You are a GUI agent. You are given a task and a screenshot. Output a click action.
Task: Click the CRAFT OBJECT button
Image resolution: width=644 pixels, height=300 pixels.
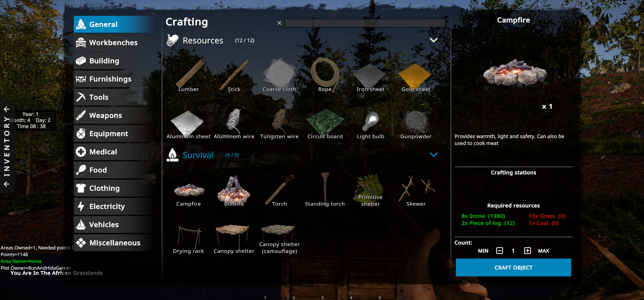[513, 268]
